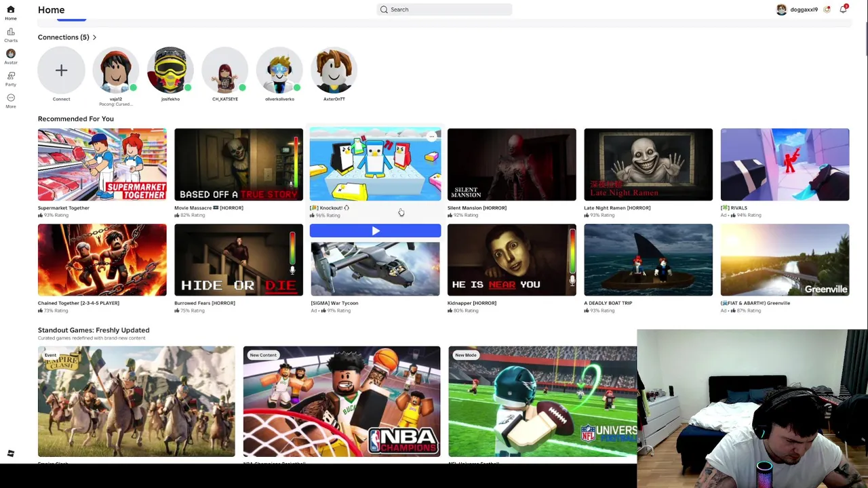Click the search magnifier icon
Image resolution: width=868 pixels, height=488 pixels.
point(384,9)
